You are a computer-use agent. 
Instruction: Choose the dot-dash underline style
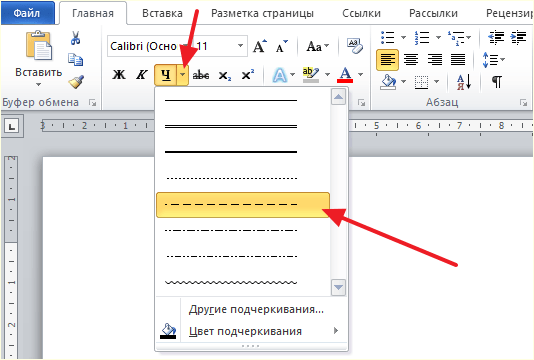pyautogui.click(x=243, y=231)
